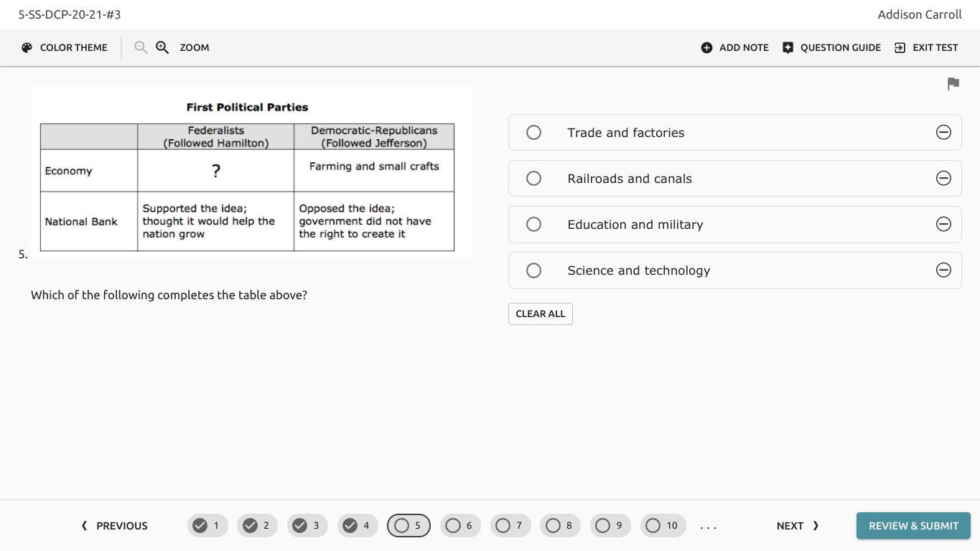This screenshot has width=980, height=551.
Task: Click the zoom in magnifier icon
Action: (x=162, y=47)
